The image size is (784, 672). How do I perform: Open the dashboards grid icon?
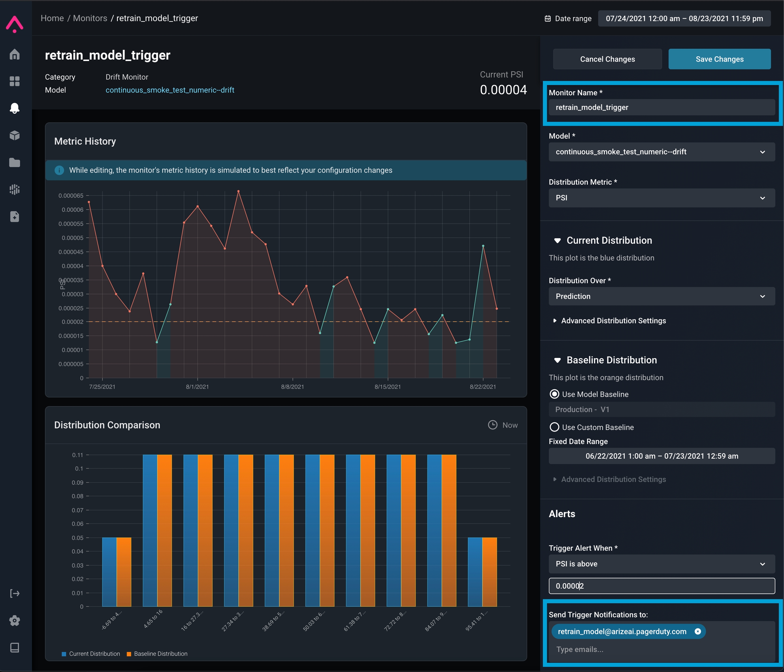tap(15, 81)
